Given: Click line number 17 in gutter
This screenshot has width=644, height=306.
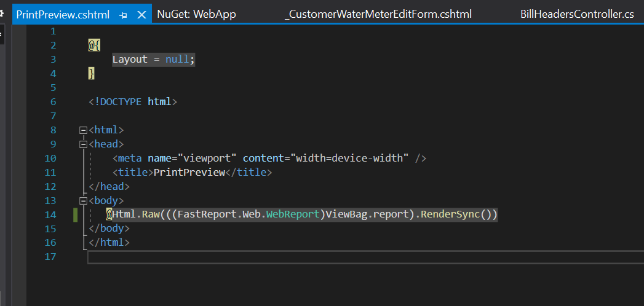Looking at the screenshot, I should 50,257.
